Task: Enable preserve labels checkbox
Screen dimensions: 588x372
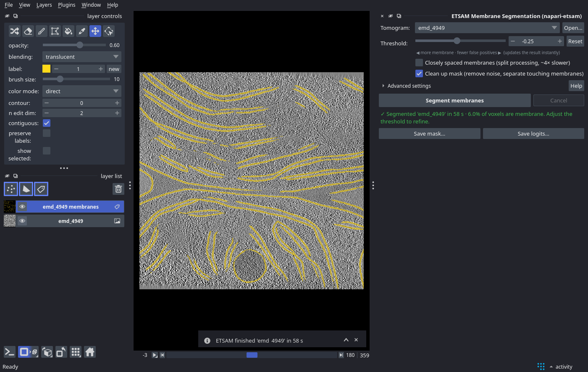Action: 47,133
